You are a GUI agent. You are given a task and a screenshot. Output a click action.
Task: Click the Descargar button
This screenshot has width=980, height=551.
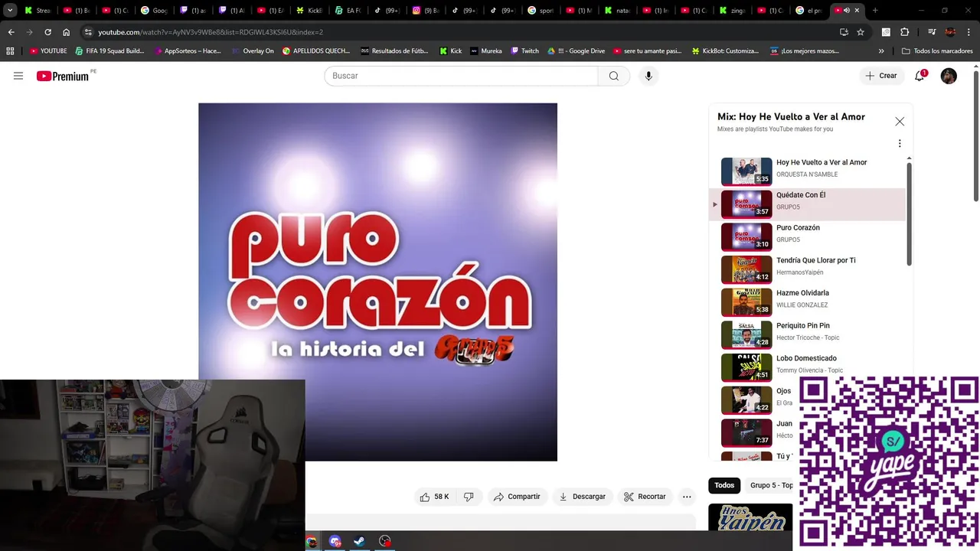[x=582, y=497]
